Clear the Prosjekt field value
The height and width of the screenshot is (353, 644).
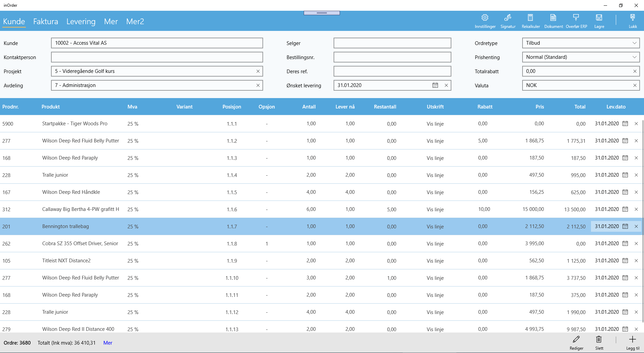[x=258, y=71]
